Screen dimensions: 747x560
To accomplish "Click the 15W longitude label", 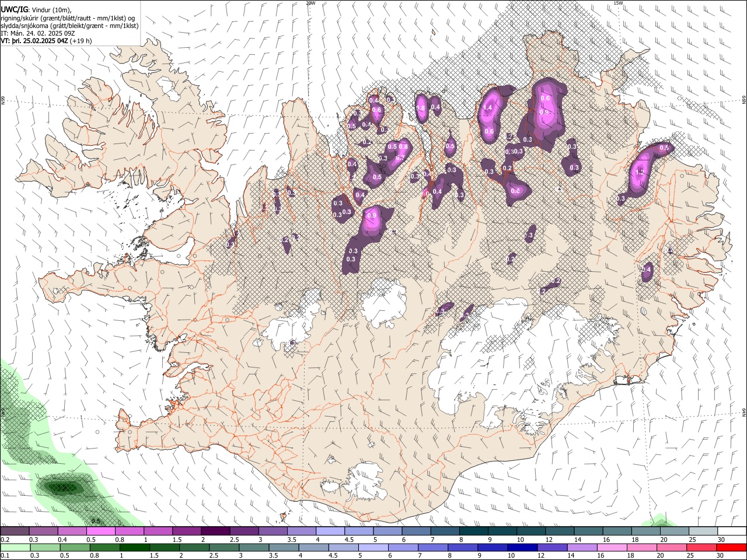I will (618, 3).
